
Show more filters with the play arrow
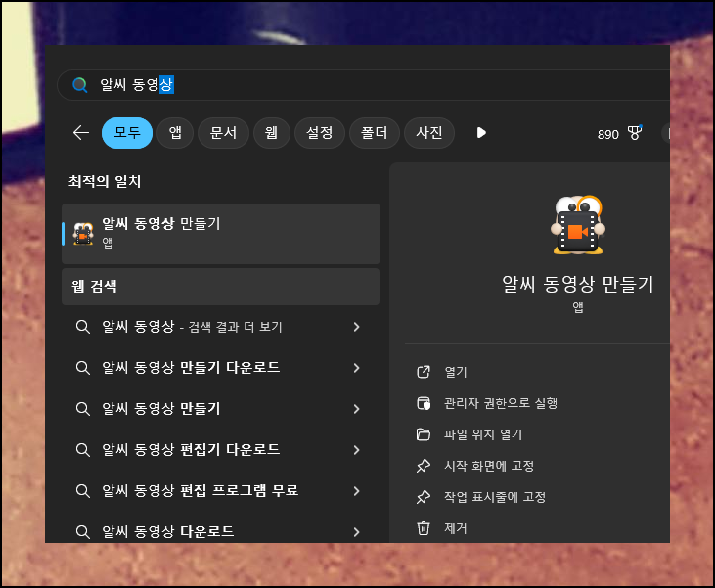[481, 133]
